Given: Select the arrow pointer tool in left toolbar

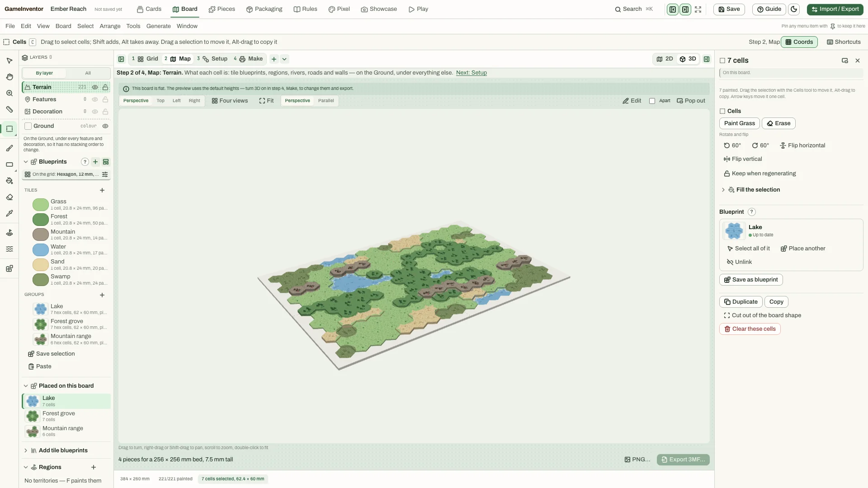Looking at the screenshot, I should click(x=9, y=61).
